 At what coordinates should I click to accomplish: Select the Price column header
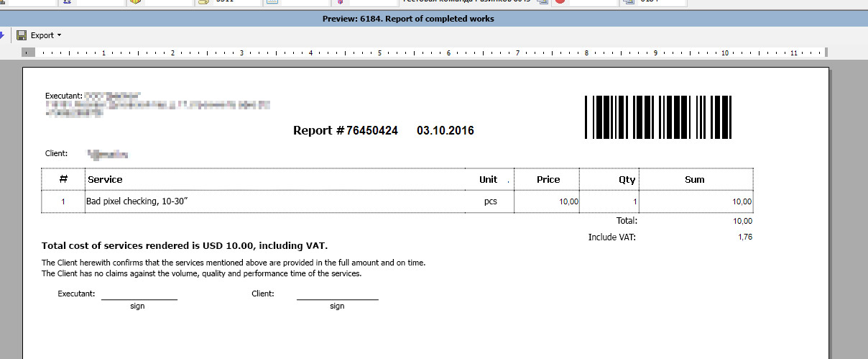click(x=548, y=179)
